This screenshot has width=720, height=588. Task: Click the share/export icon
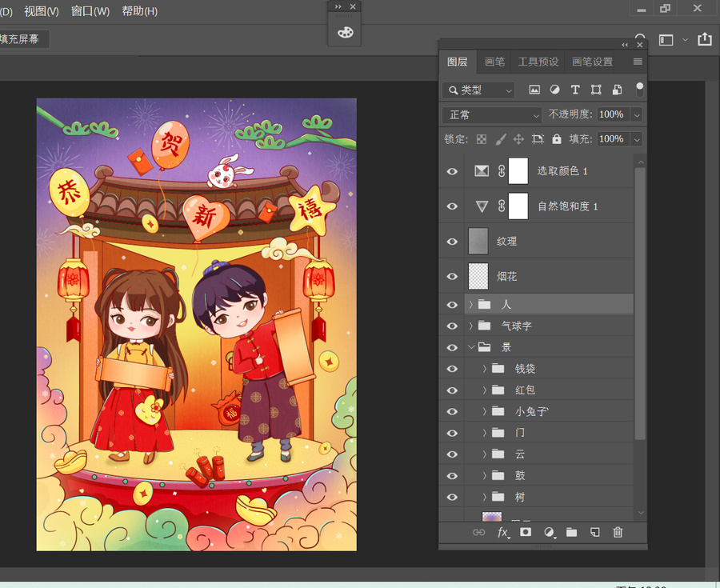tap(705, 39)
